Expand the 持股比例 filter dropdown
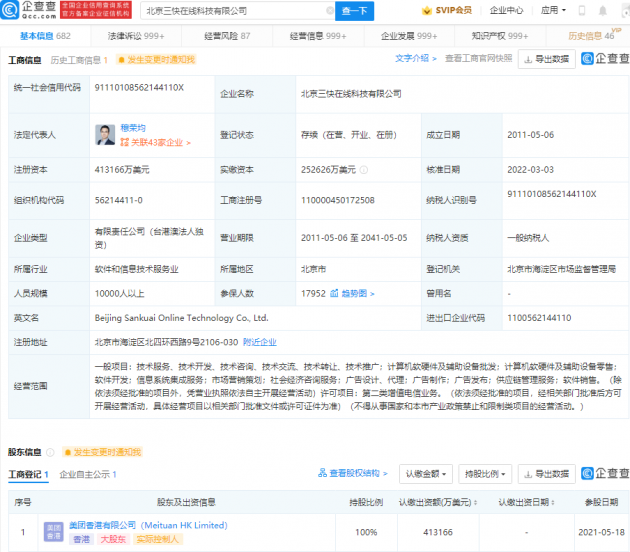 coord(485,474)
